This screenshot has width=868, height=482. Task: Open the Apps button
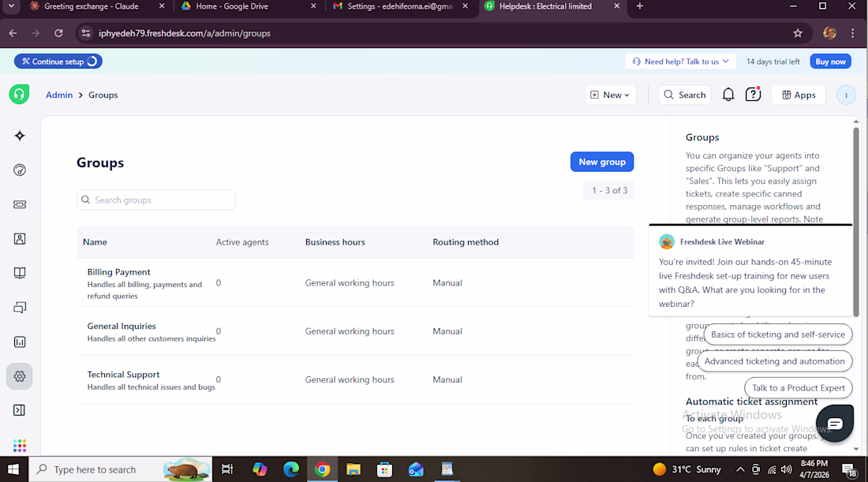(x=799, y=95)
